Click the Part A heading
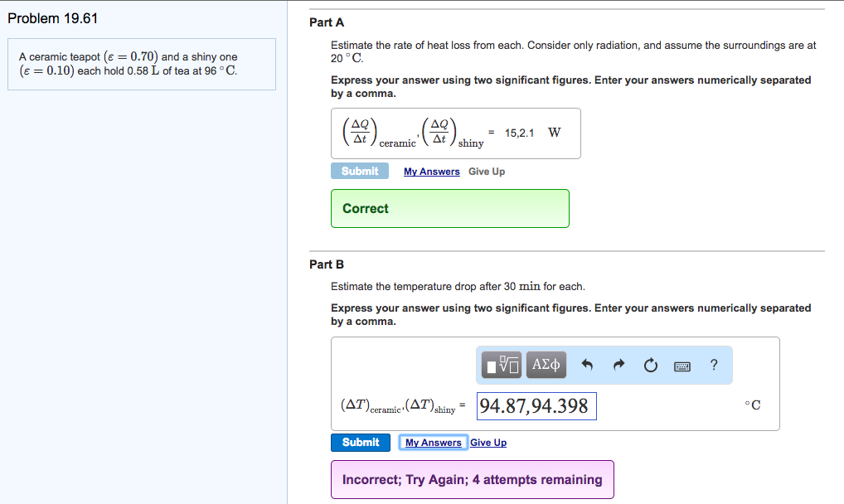 326,22
